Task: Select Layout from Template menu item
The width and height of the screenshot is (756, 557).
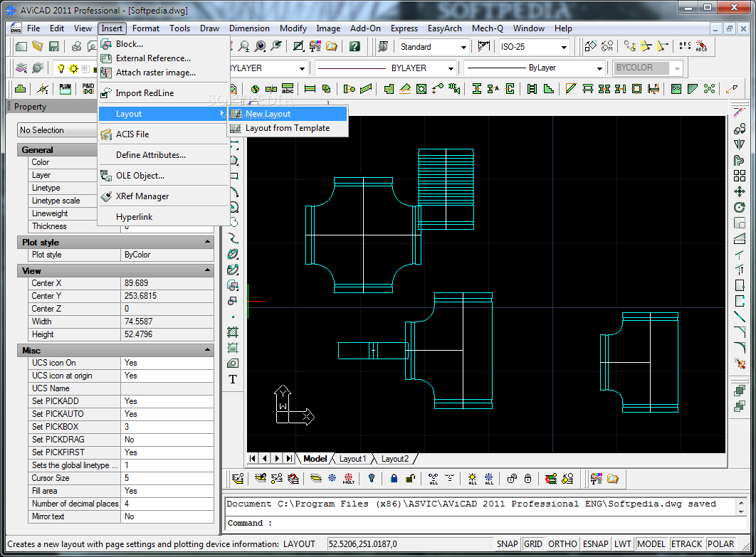Action: 288,128
